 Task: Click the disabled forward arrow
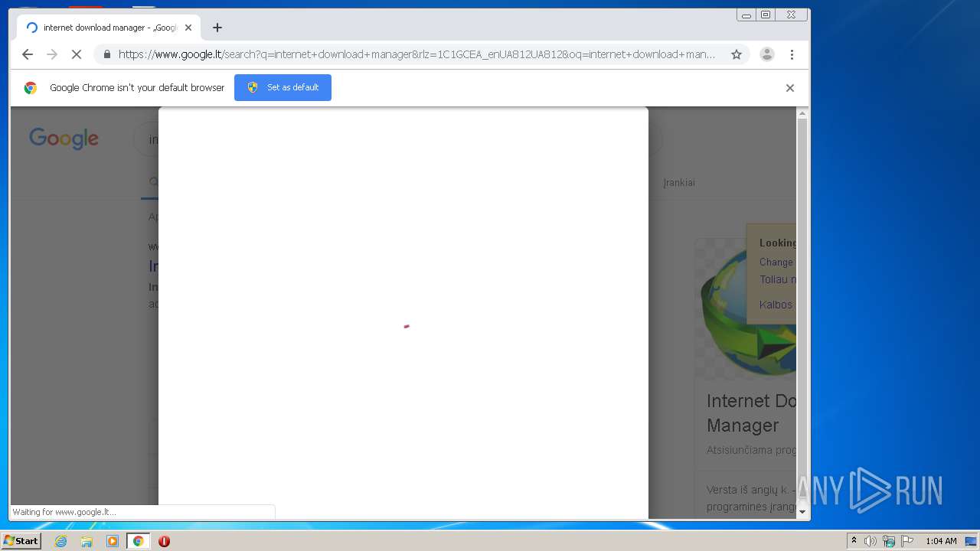click(x=52, y=54)
